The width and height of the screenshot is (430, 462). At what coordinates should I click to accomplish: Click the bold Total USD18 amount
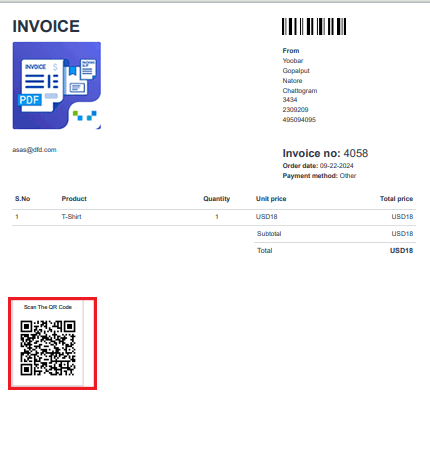(x=401, y=251)
